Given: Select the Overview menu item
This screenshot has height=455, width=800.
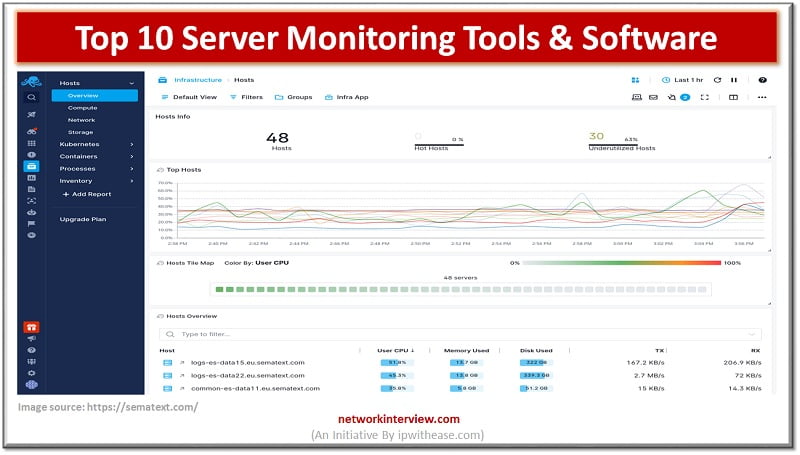Looking at the screenshot, I should pyautogui.click(x=94, y=95).
